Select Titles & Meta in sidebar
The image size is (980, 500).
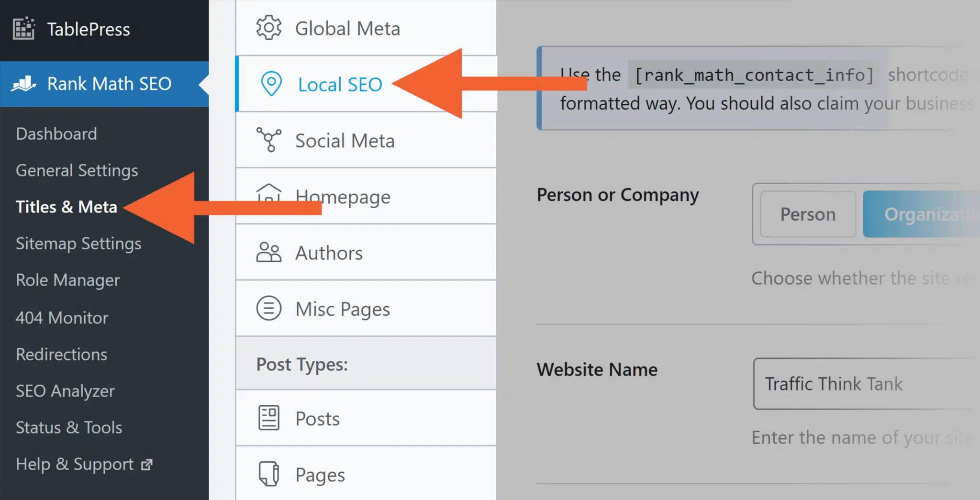tap(67, 207)
